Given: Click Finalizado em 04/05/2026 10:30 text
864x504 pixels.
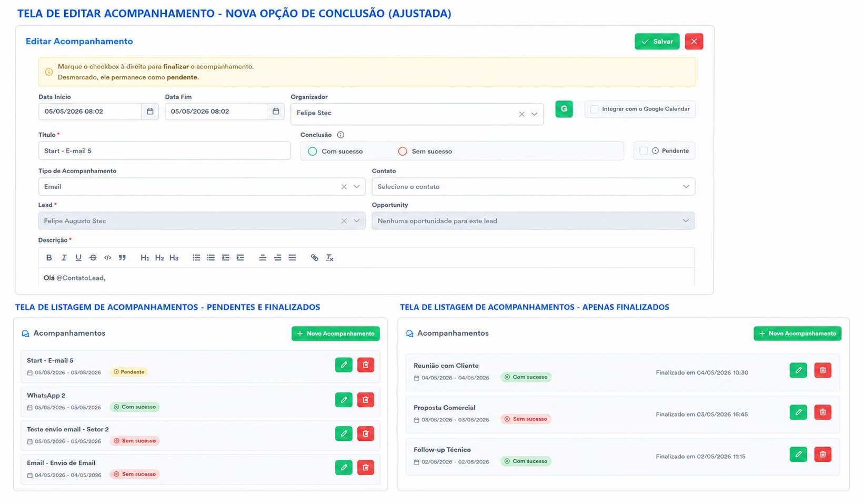Looking at the screenshot, I should [x=702, y=372].
